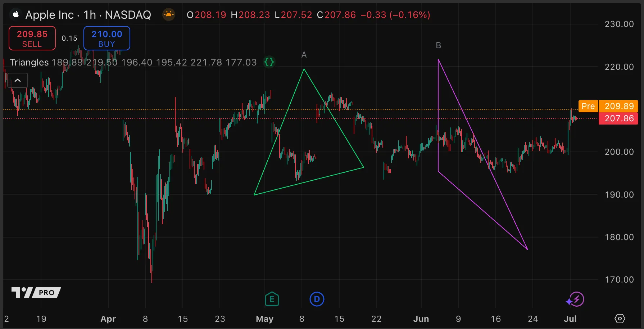The image size is (644, 329).
Task: Open Triangles indicator source code braces icon
Action: (x=269, y=62)
